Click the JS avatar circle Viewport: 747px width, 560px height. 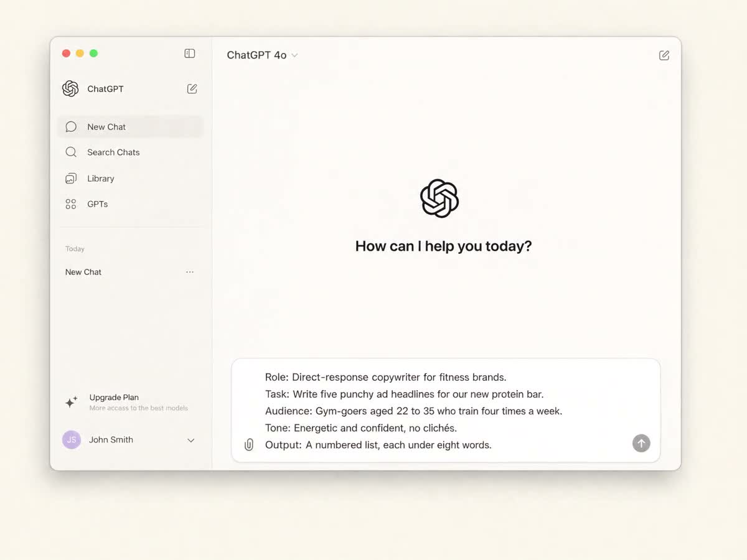coord(72,440)
